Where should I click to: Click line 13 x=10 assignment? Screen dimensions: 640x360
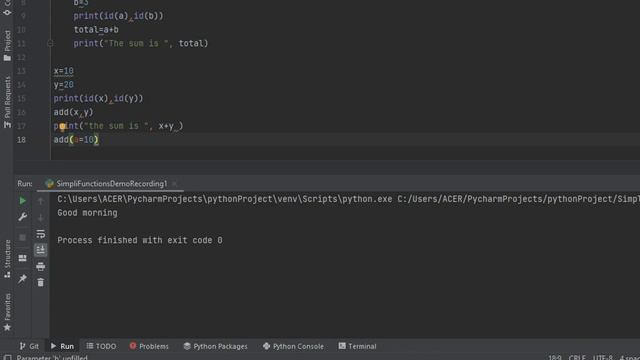[63, 71]
